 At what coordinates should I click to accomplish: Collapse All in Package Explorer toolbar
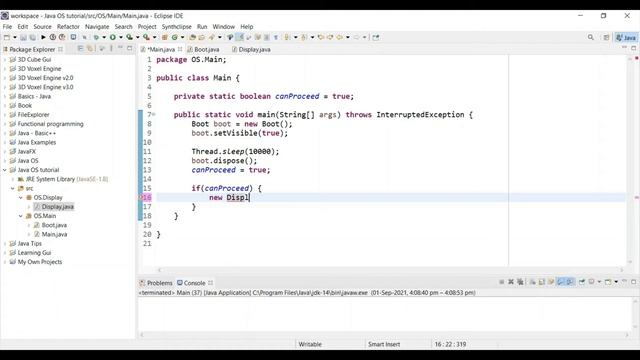(80, 49)
